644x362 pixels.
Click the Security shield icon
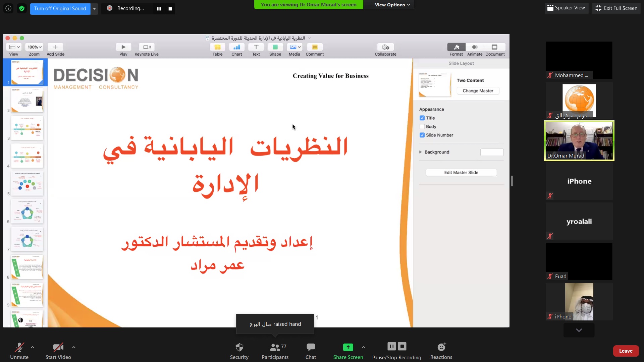(x=239, y=347)
